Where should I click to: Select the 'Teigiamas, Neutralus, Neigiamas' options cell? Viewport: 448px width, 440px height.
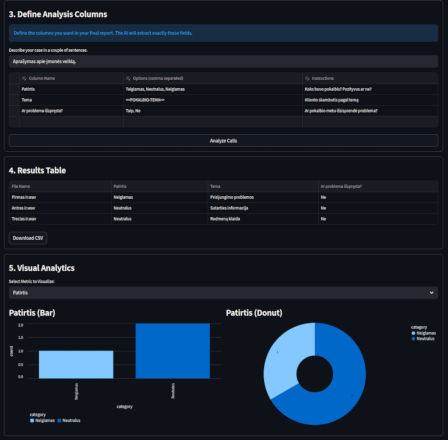tap(213, 89)
